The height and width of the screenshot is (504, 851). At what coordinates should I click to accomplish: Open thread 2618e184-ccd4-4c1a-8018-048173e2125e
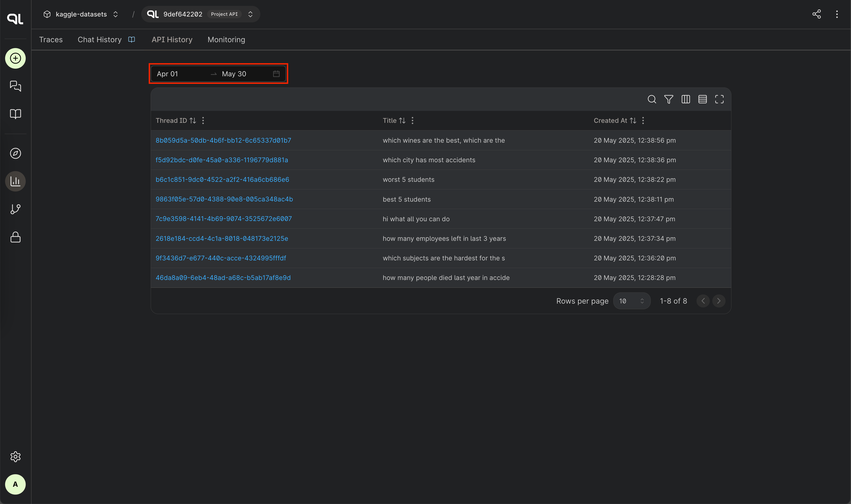222,239
